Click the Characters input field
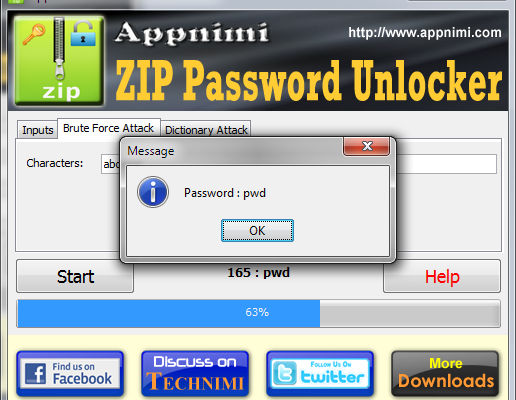The image size is (516, 400). pyautogui.click(x=299, y=164)
